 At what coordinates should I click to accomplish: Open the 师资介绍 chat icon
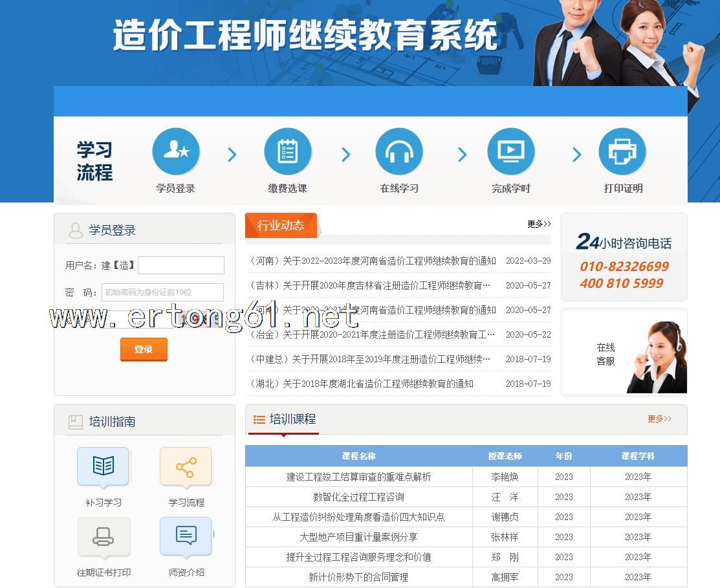(186, 536)
